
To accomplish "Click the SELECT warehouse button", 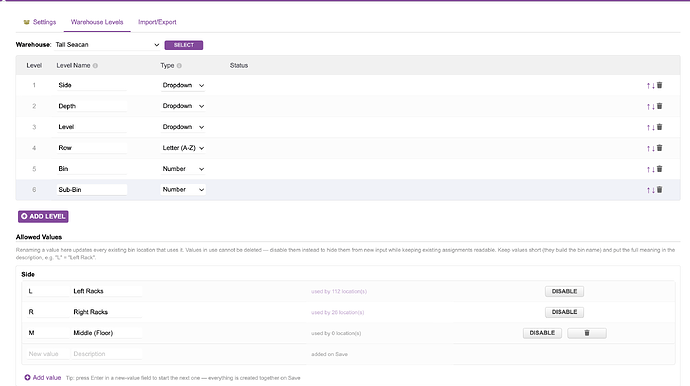I will tap(184, 45).
